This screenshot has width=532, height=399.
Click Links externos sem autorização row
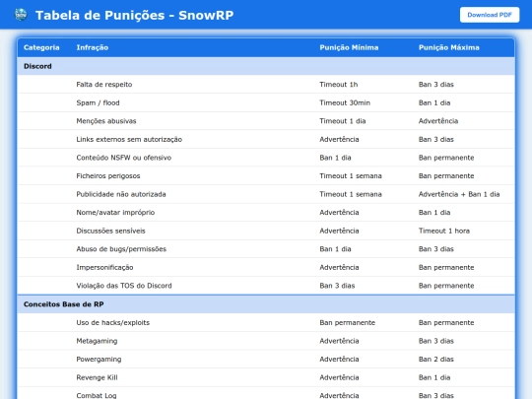click(x=266, y=140)
